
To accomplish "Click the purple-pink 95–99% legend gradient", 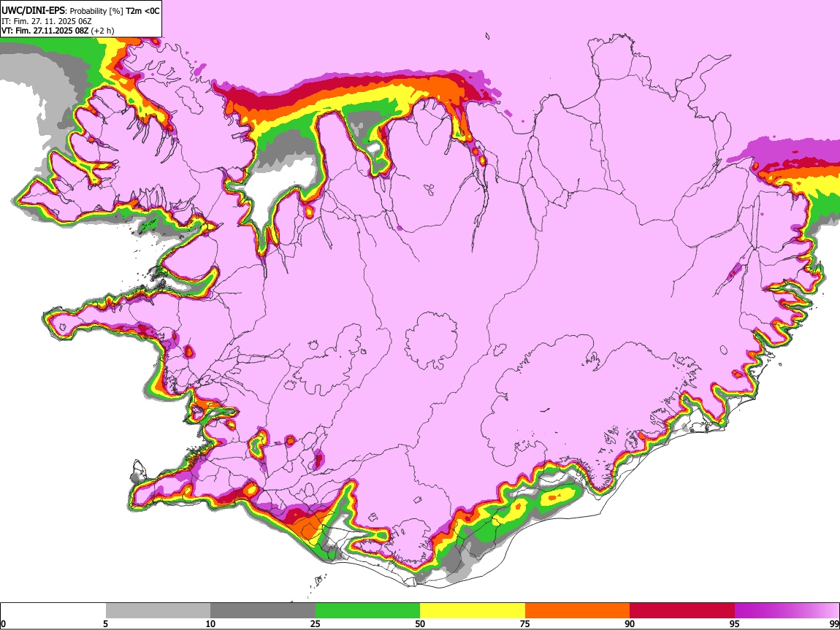I will point(787,611).
